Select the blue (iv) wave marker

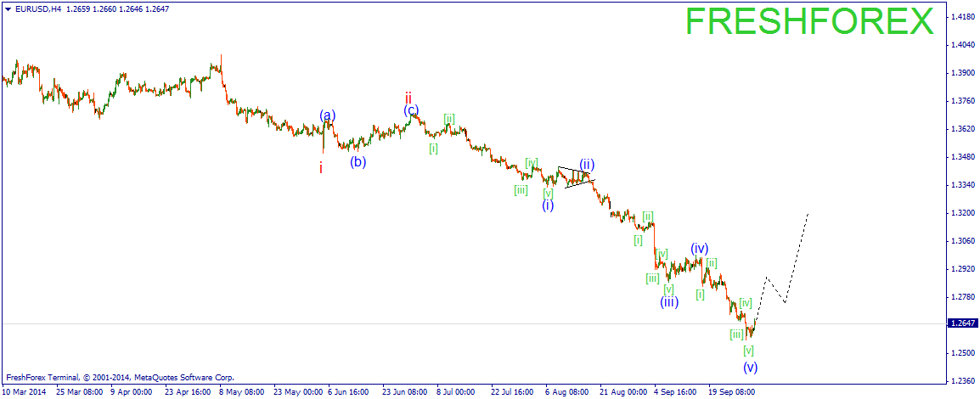(699, 249)
